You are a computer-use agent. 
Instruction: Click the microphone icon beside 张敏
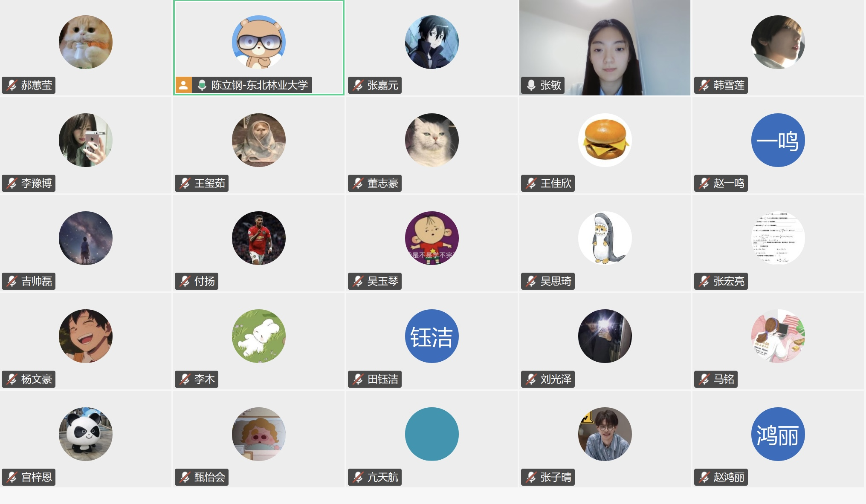tap(531, 85)
